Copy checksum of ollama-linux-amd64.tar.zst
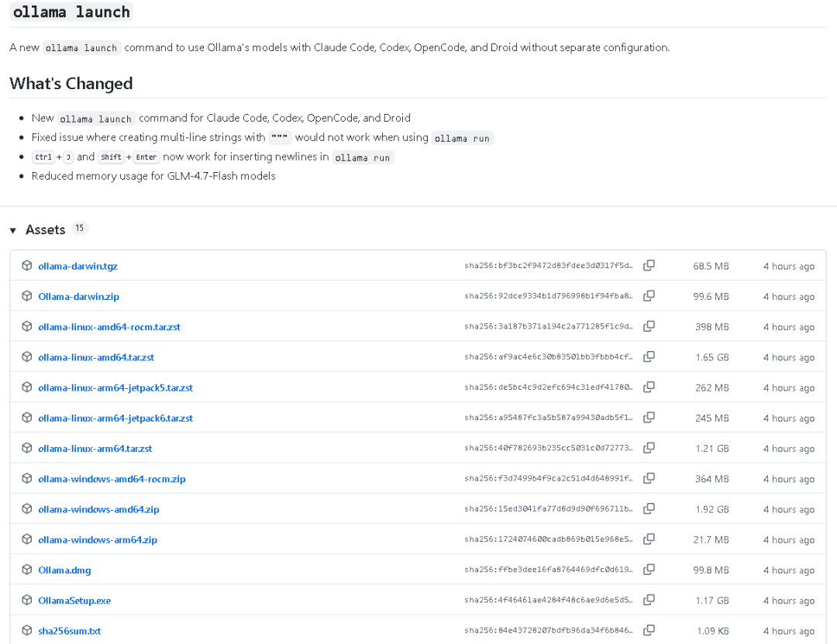The height and width of the screenshot is (644, 837). [x=649, y=357]
